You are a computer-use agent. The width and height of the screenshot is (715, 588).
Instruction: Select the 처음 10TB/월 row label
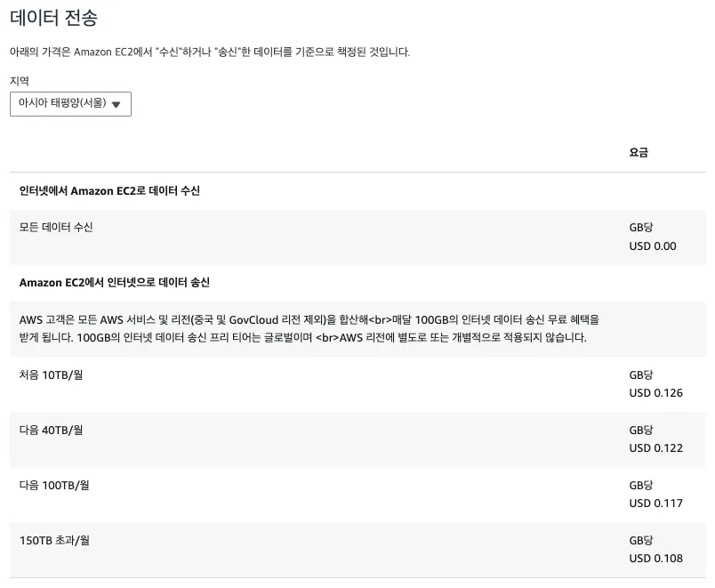pyautogui.click(x=51, y=375)
